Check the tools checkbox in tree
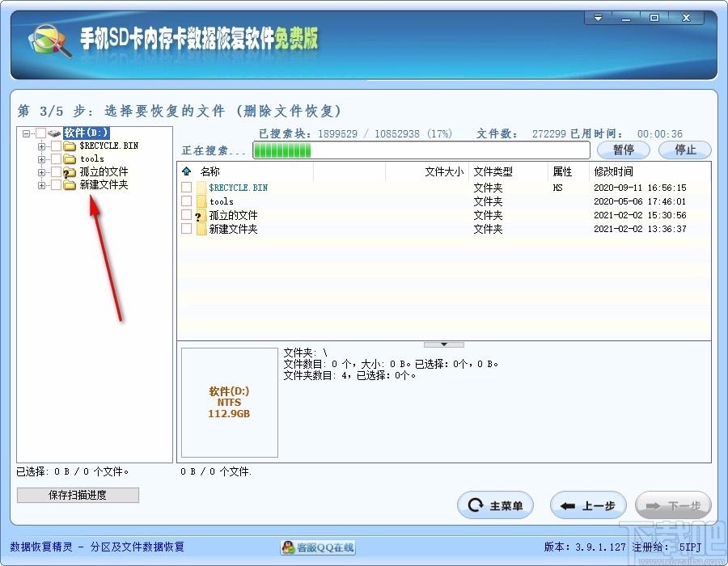Image resolution: width=728 pixels, height=566 pixels. point(56,159)
